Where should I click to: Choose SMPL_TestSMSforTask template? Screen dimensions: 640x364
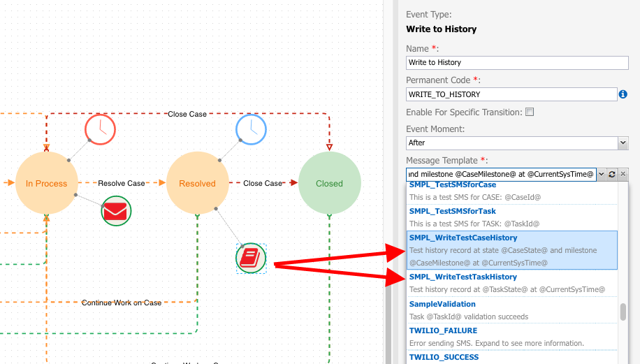coord(512,217)
